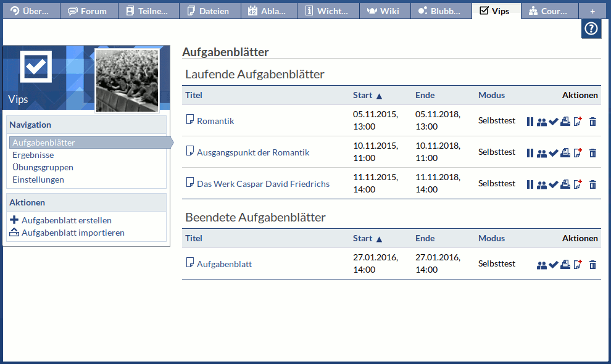The height and width of the screenshot is (364, 611).
Task: Sort running worksheets by Titel column
Action: tap(194, 95)
